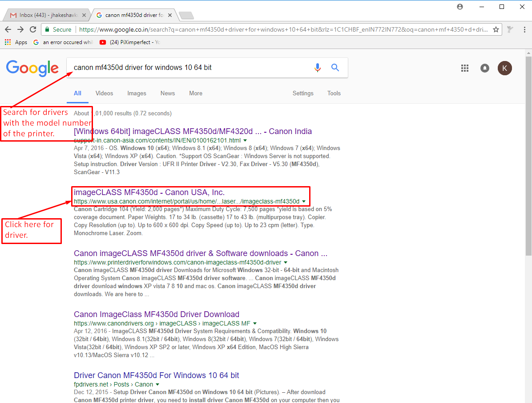The width and height of the screenshot is (532, 403).
Task: Switch to Images results
Action: 137,94
